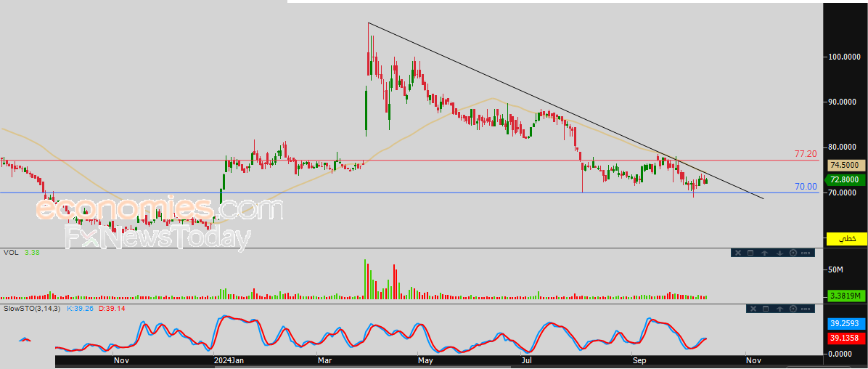Open settings gear of VOL panel
This screenshot has height=369, width=868.
pyautogui.click(x=793, y=253)
